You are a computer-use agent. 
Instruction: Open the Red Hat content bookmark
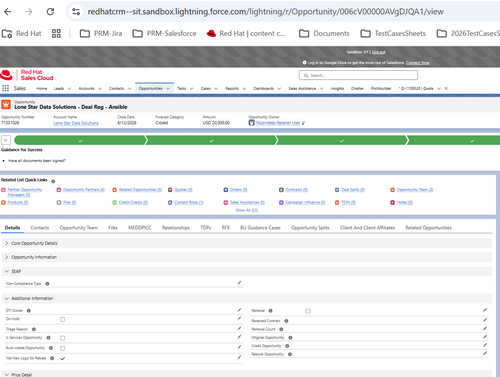pos(246,33)
